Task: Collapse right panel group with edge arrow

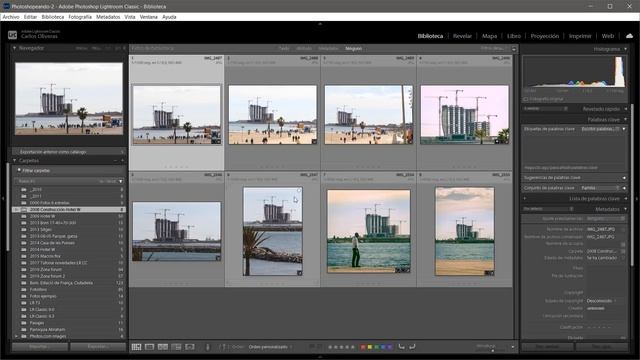Action: point(637,199)
